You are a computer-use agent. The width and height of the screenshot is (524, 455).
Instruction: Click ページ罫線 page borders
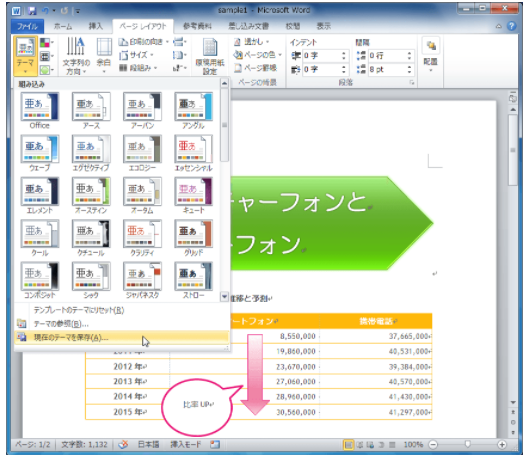pos(255,68)
